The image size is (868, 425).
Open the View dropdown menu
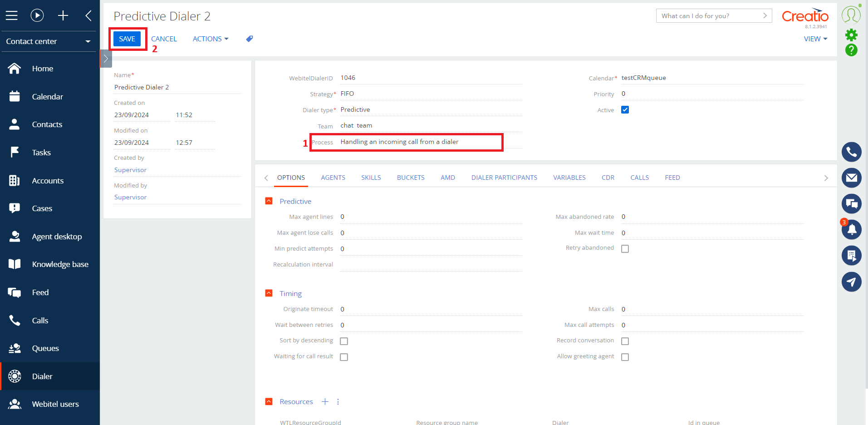click(x=815, y=39)
